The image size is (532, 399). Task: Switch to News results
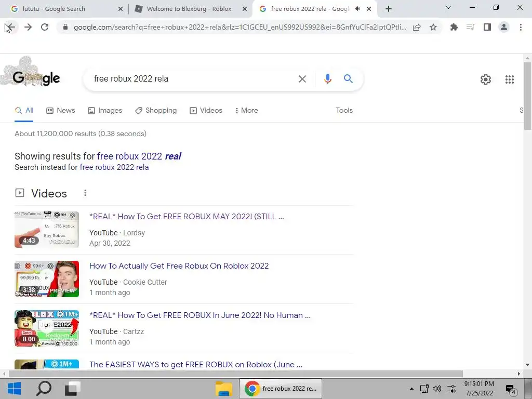(x=61, y=110)
